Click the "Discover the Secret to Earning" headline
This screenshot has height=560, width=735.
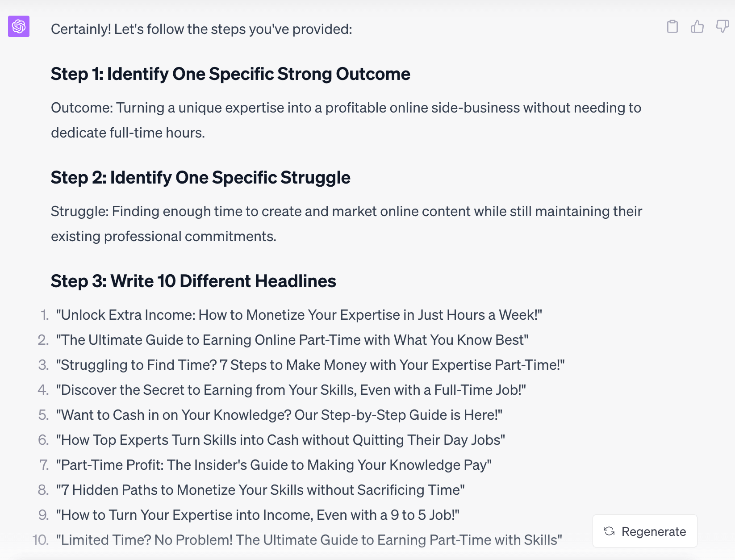pyautogui.click(x=291, y=390)
